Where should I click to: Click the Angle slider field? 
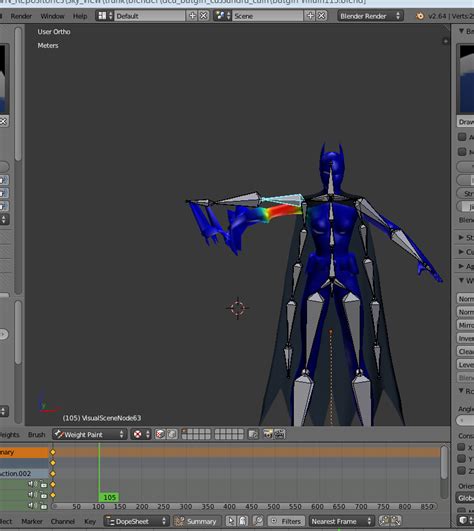[x=465, y=421]
